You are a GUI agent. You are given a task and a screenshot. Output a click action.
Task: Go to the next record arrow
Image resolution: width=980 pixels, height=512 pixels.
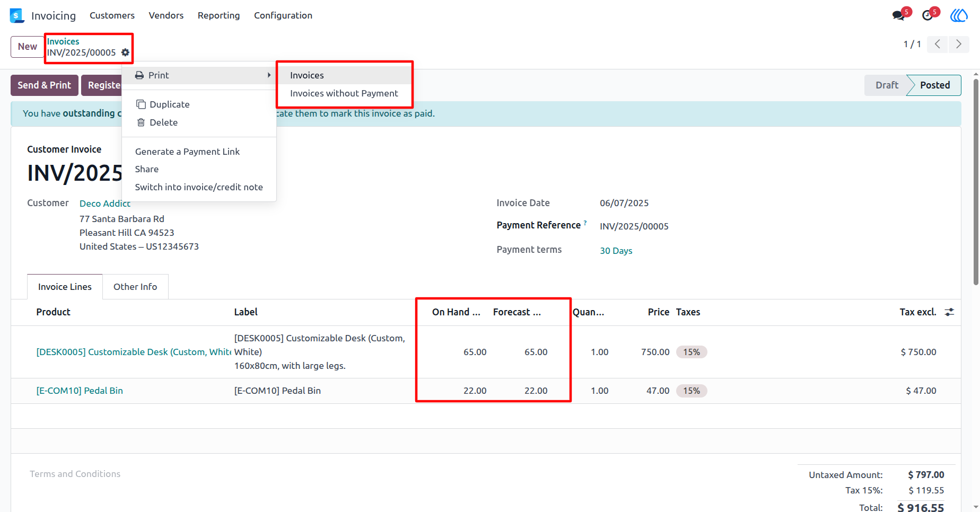pos(959,44)
